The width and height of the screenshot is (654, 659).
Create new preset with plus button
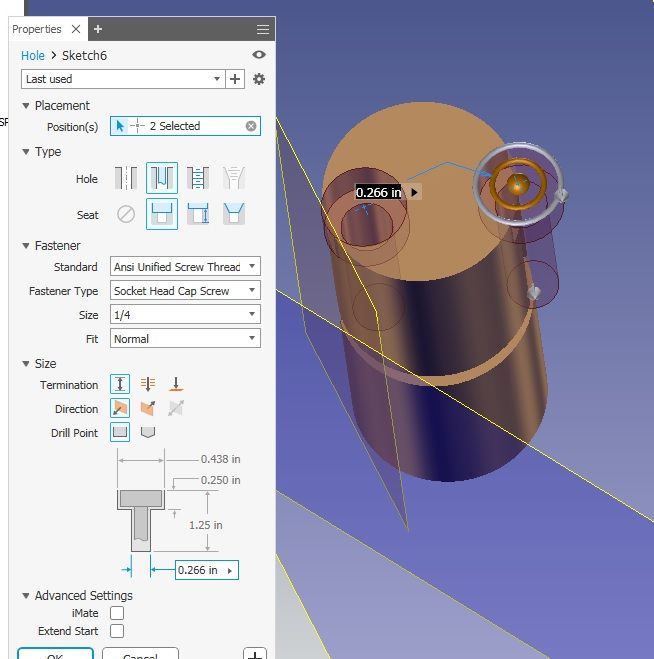click(x=235, y=79)
